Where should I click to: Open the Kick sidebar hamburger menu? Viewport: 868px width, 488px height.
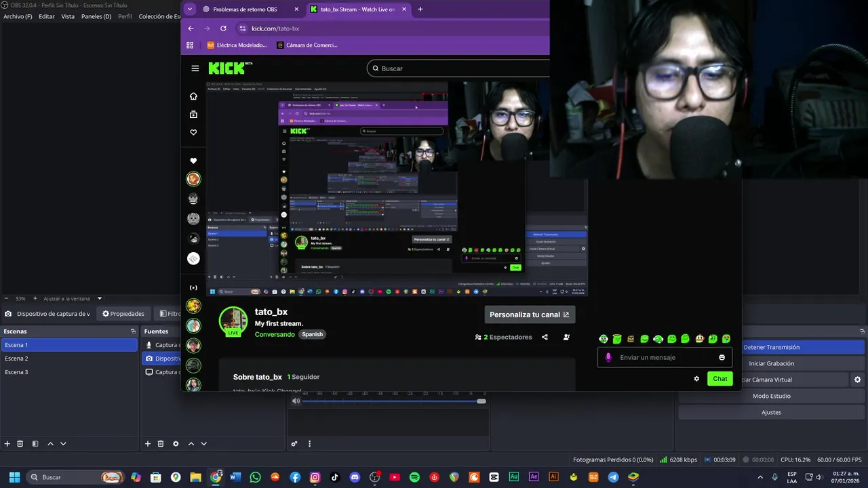195,68
